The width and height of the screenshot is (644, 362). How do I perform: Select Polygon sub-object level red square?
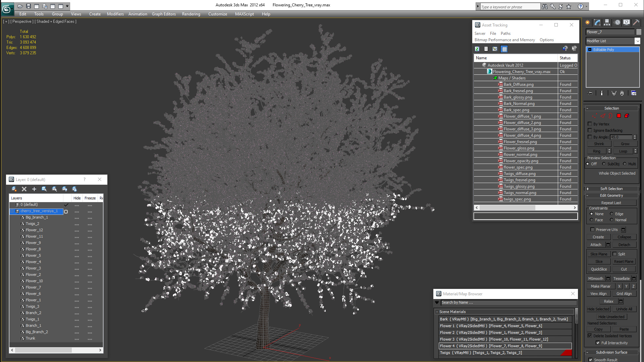[619, 116]
